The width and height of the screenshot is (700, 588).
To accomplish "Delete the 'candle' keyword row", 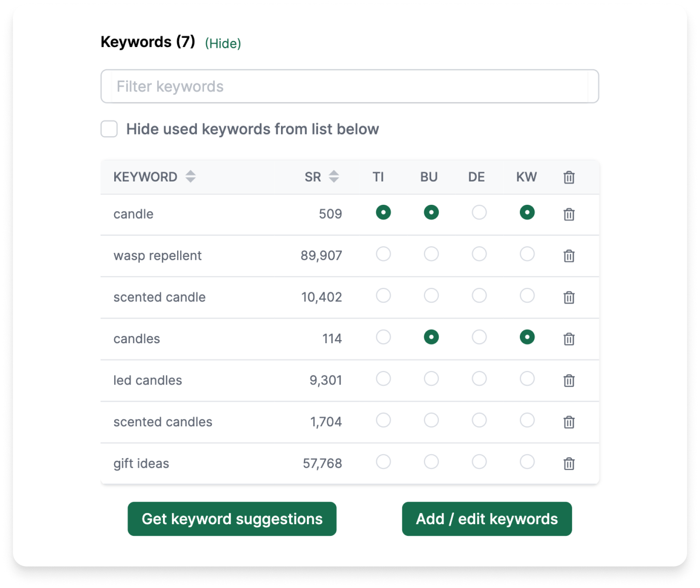I will tap(569, 214).
